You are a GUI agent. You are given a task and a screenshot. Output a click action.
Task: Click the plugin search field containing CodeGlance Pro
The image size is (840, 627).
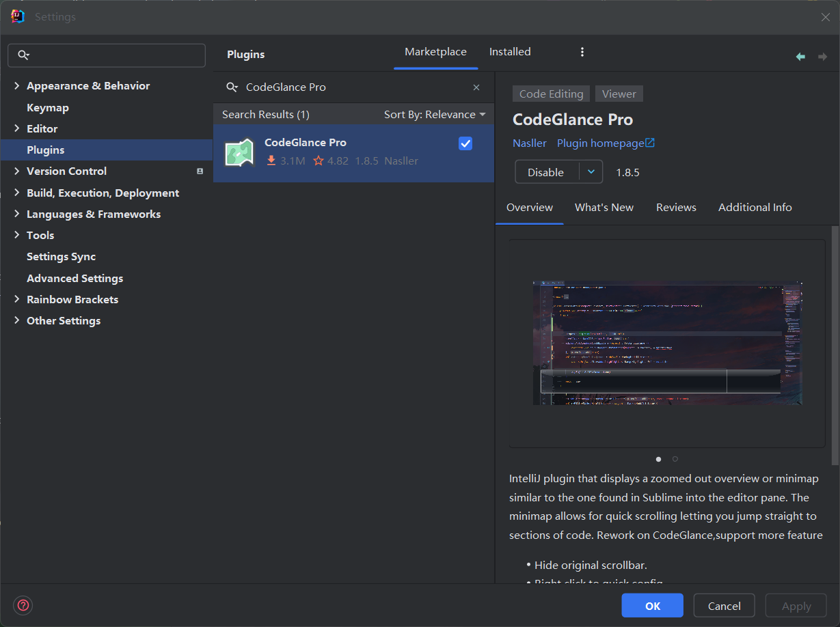(x=354, y=87)
